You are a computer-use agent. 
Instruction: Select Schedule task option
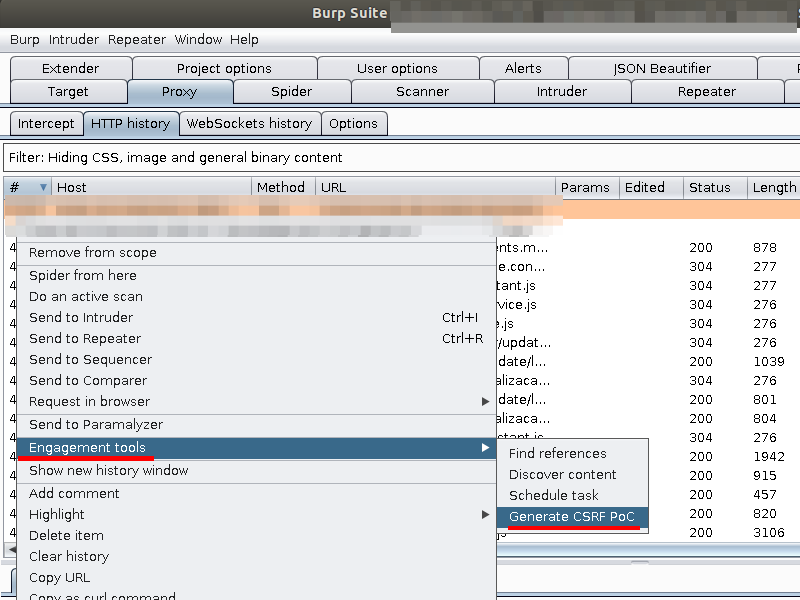553,496
